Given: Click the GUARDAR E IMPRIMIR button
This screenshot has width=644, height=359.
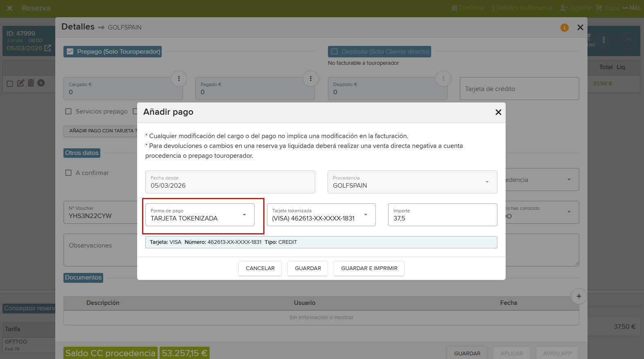Looking at the screenshot, I should pos(369,268).
